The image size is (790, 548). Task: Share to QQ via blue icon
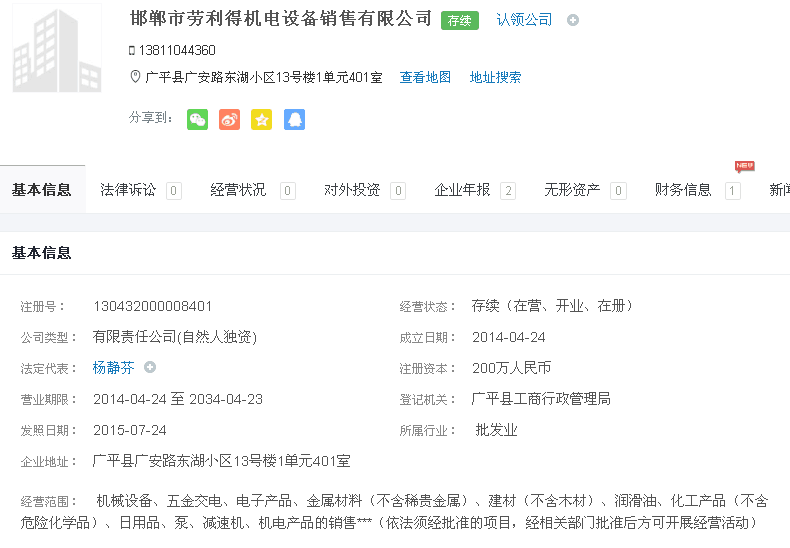[x=294, y=120]
